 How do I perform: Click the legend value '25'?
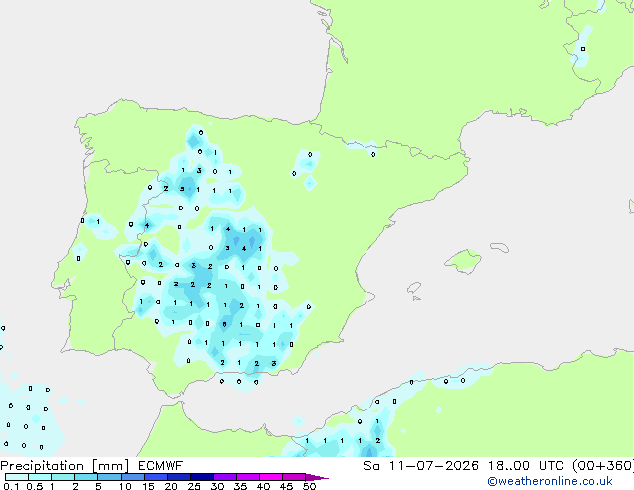[194, 486]
